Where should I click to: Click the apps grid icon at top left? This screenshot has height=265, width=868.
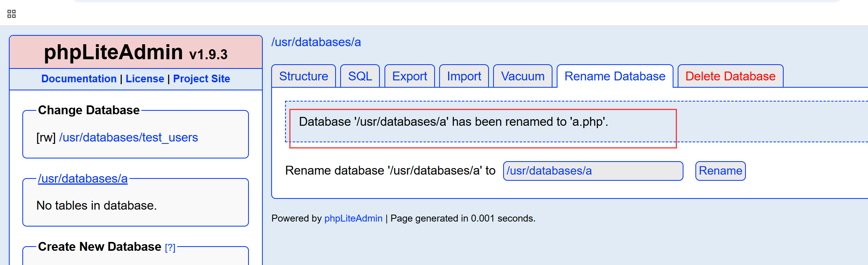(x=12, y=14)
